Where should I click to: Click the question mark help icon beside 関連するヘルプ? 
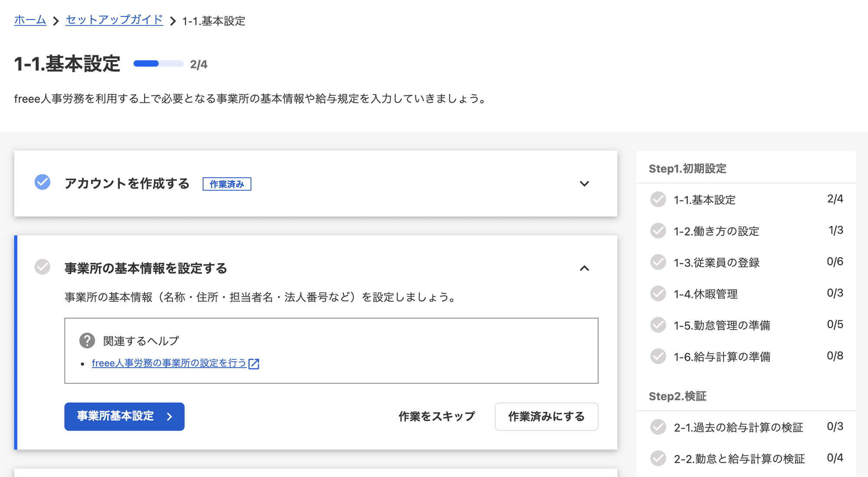coord(87,340)
